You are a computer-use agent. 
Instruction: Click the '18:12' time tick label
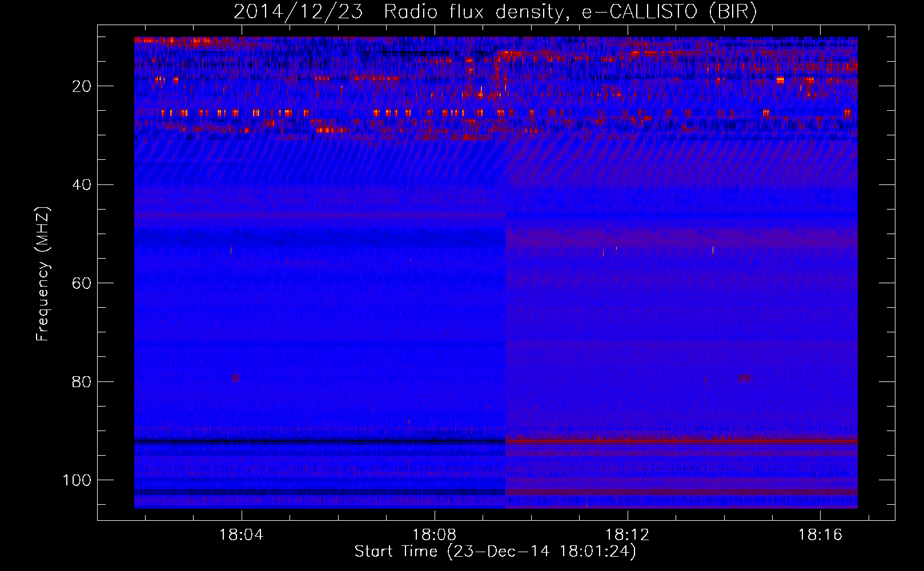tap(628, 535)
